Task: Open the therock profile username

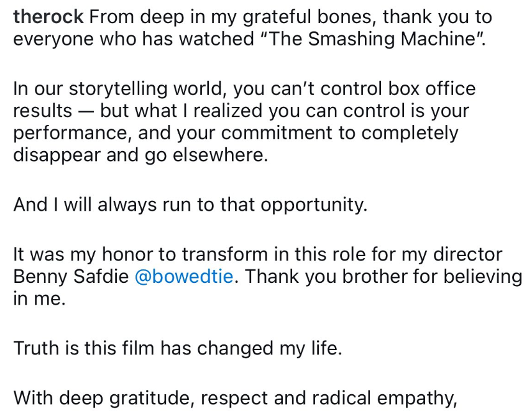Action: [48, 17]
